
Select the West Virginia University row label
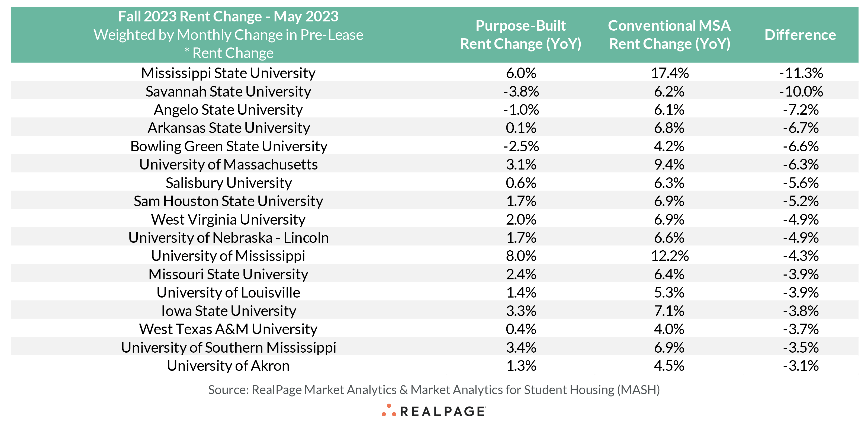(229, 219)
